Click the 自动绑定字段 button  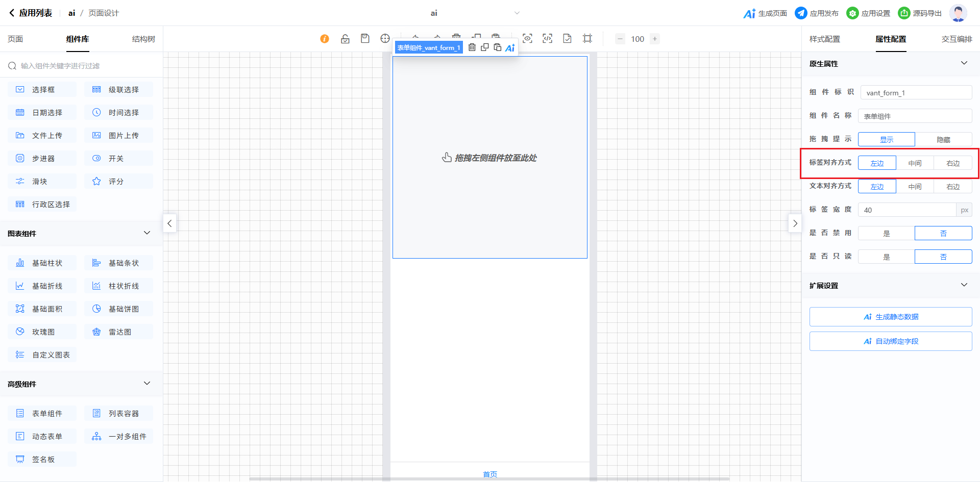click(890, 341)
